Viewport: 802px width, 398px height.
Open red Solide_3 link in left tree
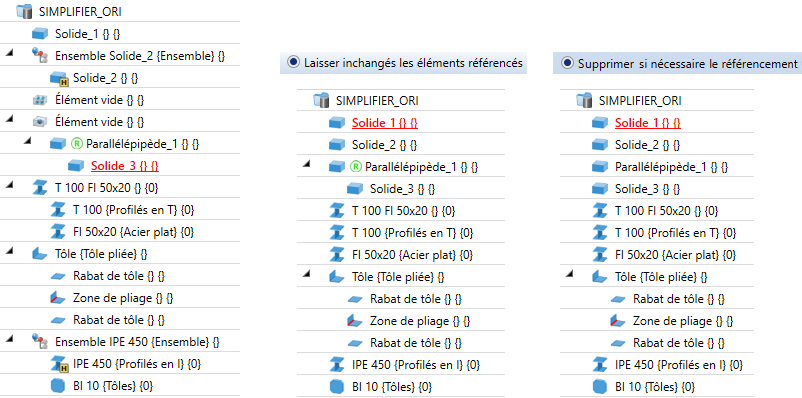(x=125, y=166)
